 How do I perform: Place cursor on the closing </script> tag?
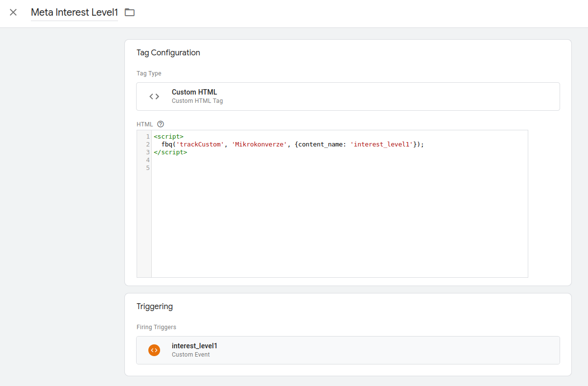(x=170, y=152)
